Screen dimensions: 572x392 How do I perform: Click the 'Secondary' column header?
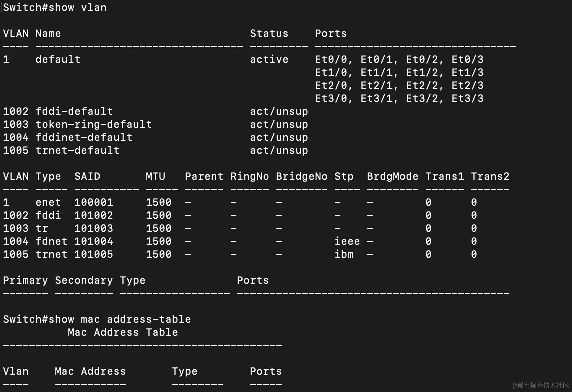[84, 280]
